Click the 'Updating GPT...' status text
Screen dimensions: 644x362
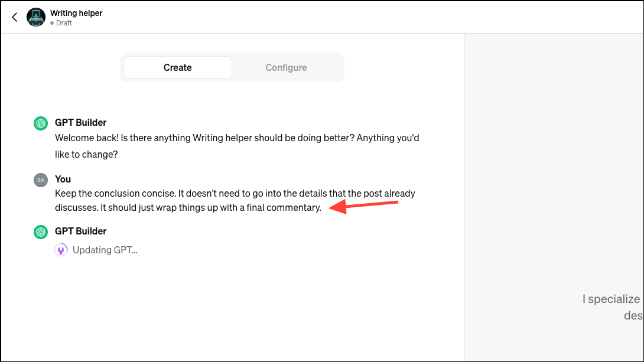tap(105, 250)
